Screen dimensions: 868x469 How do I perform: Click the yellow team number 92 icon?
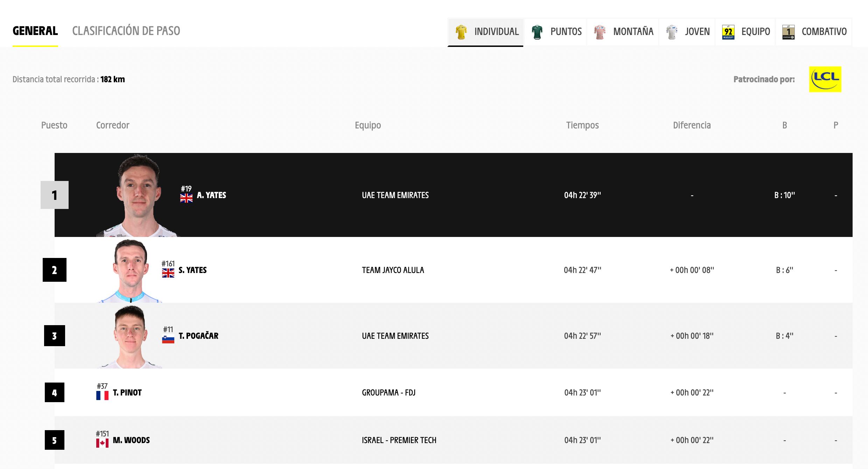tap(728, 32)
